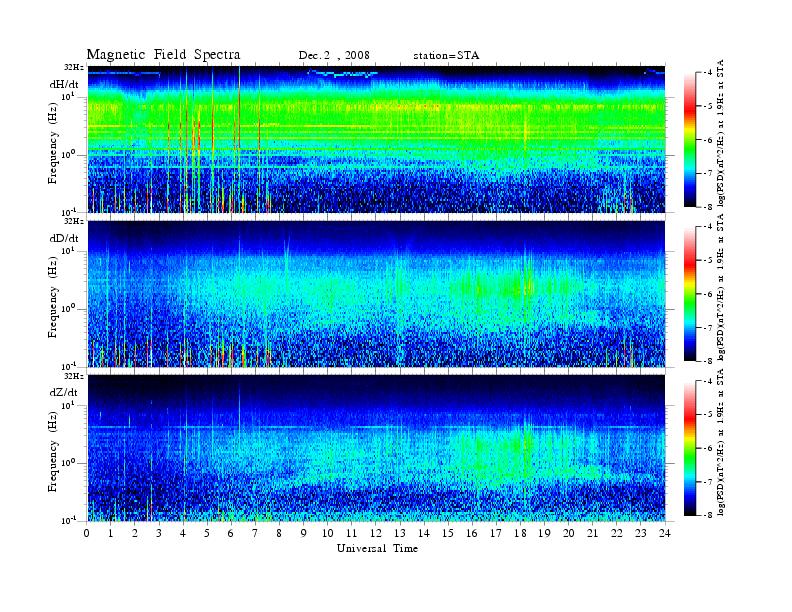The image size is (792, 612).
Task: Click the dZ/dt panel label
Action: tap(64, 392)
